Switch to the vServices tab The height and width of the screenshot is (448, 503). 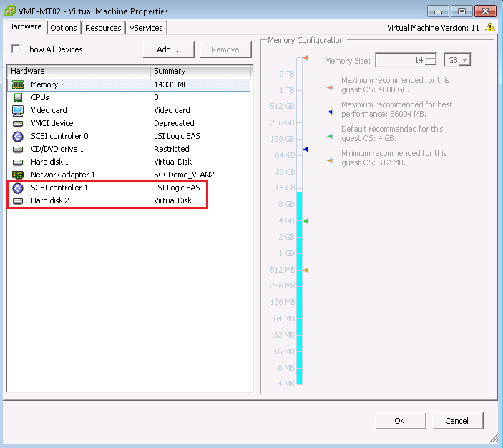coord(147,28)
